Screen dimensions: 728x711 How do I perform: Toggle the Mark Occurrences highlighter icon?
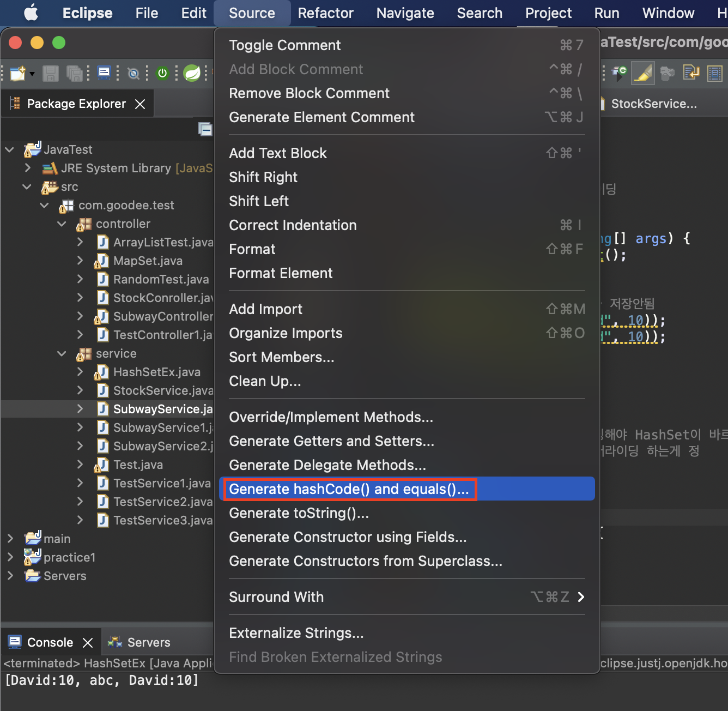click(643, 73)
